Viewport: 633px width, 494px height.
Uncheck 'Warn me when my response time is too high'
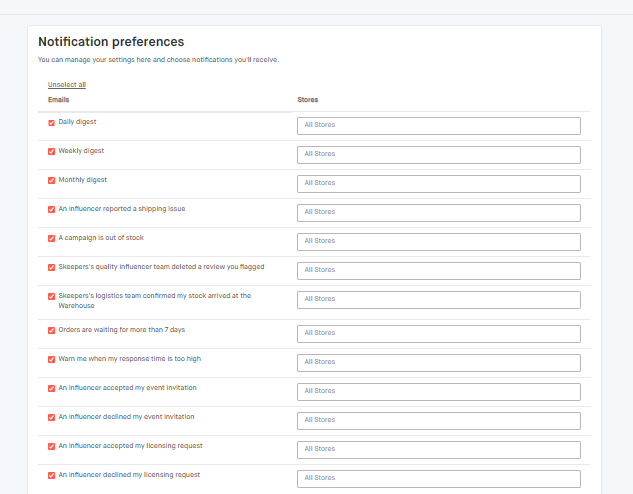[52, 360]
